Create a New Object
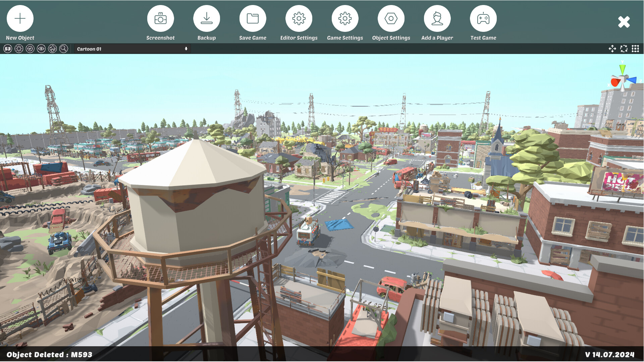 click(20, 18)
